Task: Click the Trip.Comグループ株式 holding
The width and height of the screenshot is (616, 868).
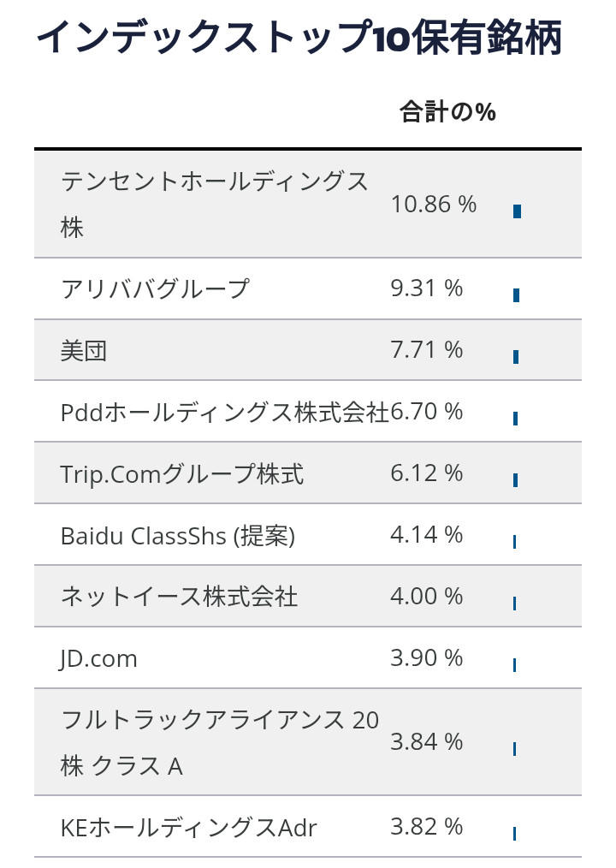Action: coord(182,474)
